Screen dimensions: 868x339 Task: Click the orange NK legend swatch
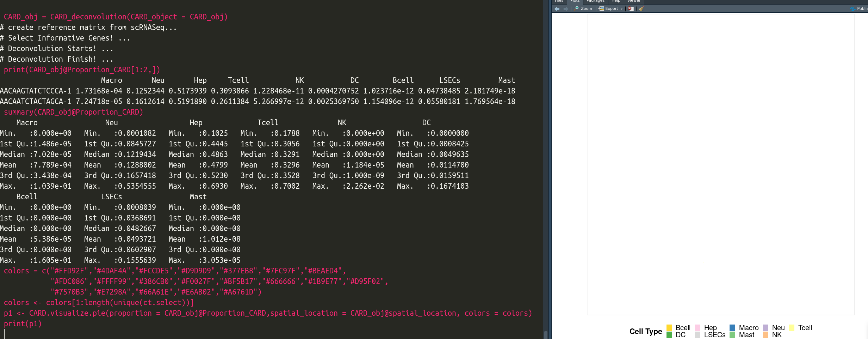(x=765, y=335)
